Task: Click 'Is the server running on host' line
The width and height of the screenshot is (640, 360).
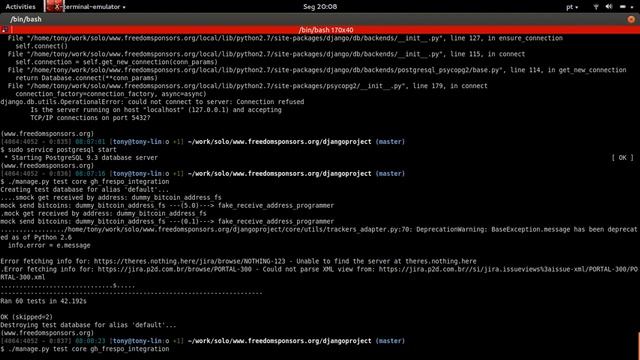Action: [x=156, y=110]
